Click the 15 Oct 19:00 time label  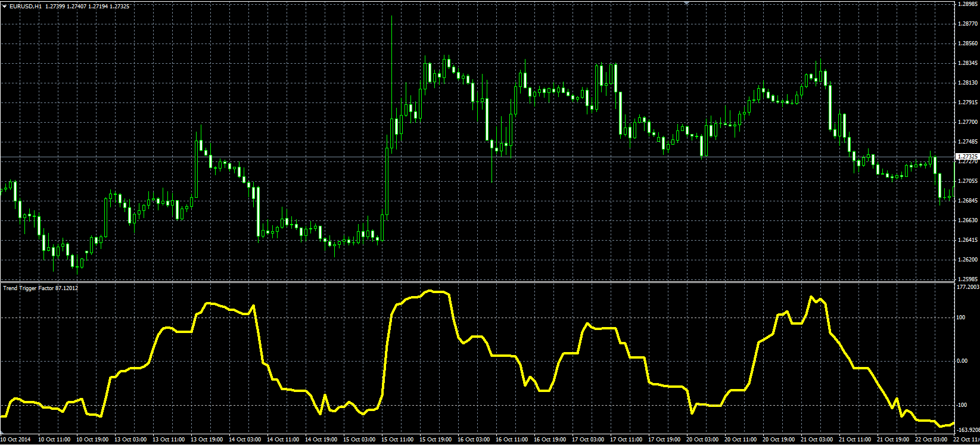pos(435,440)
